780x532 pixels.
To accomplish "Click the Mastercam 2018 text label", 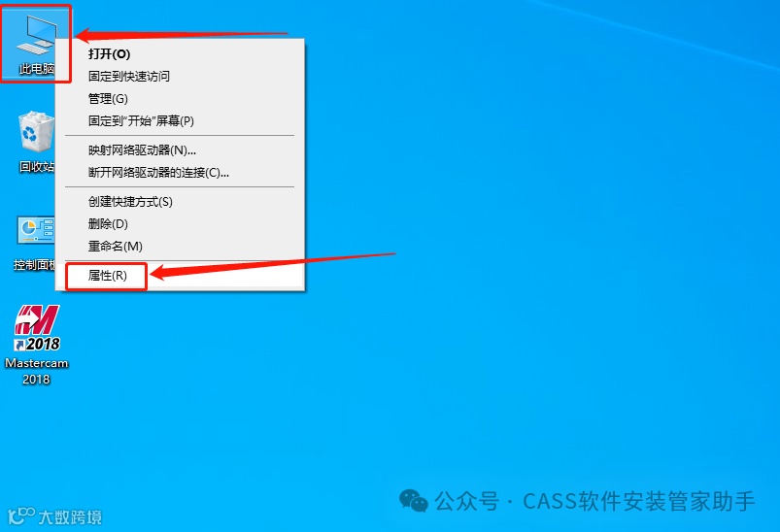I will coord(36,371).
